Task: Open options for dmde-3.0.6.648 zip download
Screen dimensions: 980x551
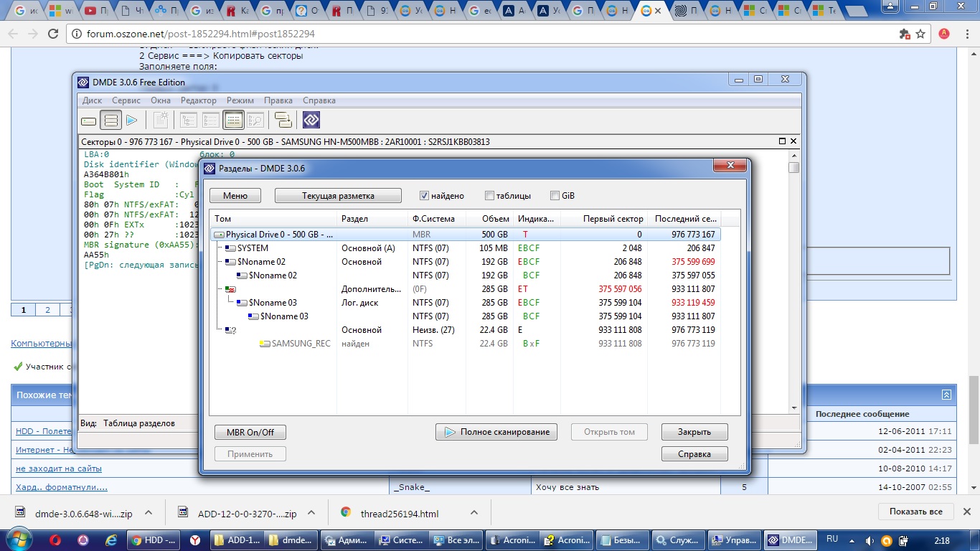Action: pyautogui.click(x=149, y=513)
